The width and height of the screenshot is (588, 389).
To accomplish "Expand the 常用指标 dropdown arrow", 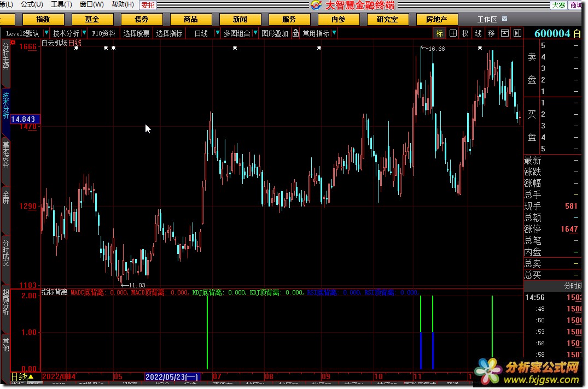I will tap(334, 33).
